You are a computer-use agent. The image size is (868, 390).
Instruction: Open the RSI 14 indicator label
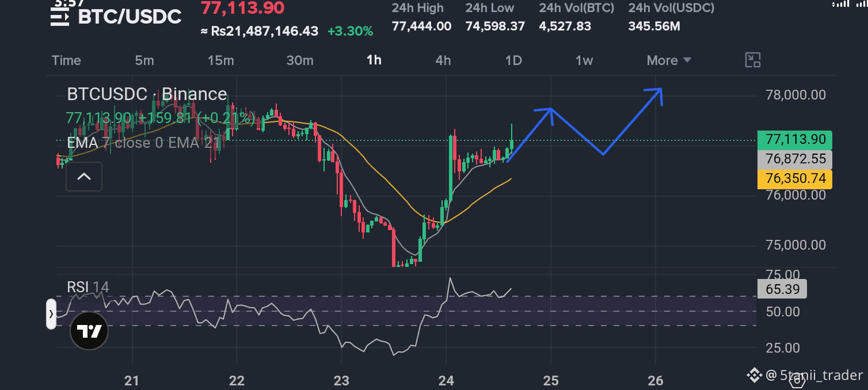[x=88, y=287]
